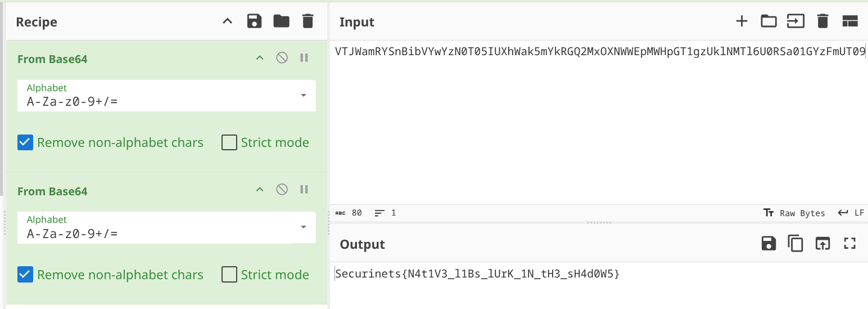Collapse the first From Base64 operation
Viewport: 868px width, 309px height.
click(x=260, y=58)
